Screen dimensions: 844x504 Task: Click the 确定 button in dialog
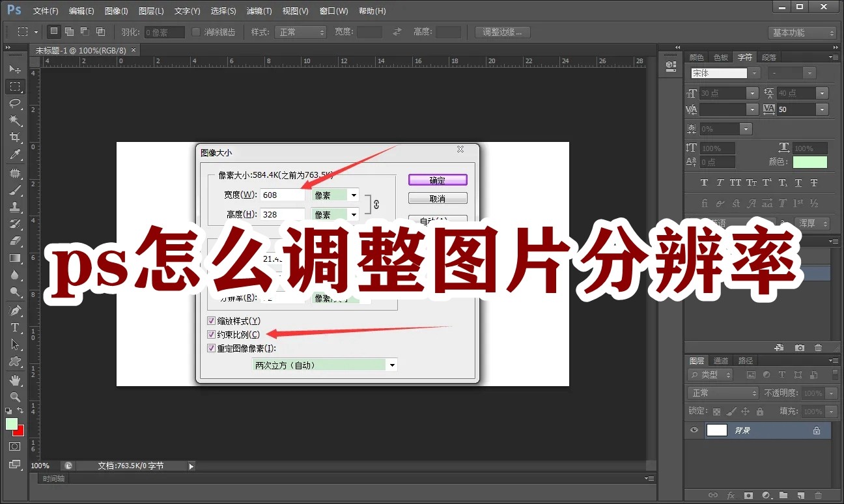pyautogui.click(x=438, y=180)
